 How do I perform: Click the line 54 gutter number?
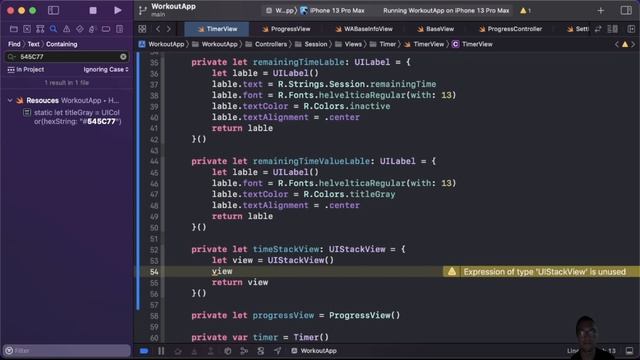coord(154,272)
